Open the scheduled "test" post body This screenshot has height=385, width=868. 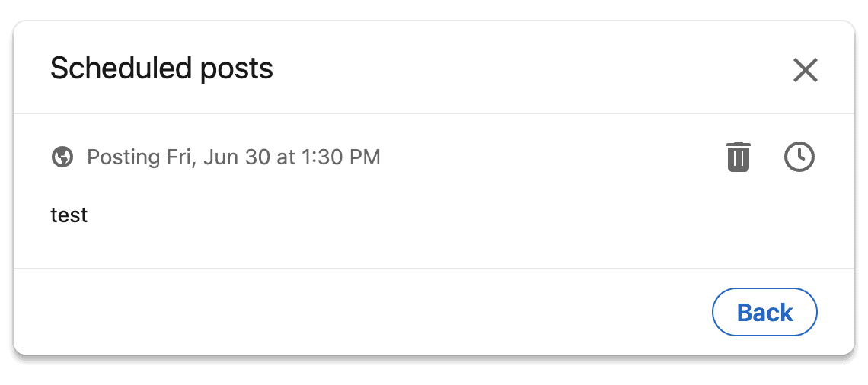click(69, 215)
